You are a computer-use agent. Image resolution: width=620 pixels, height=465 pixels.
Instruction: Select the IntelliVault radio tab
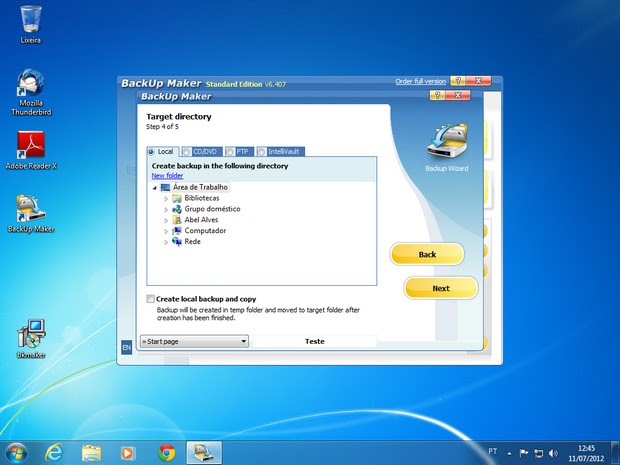click(280, 151)
